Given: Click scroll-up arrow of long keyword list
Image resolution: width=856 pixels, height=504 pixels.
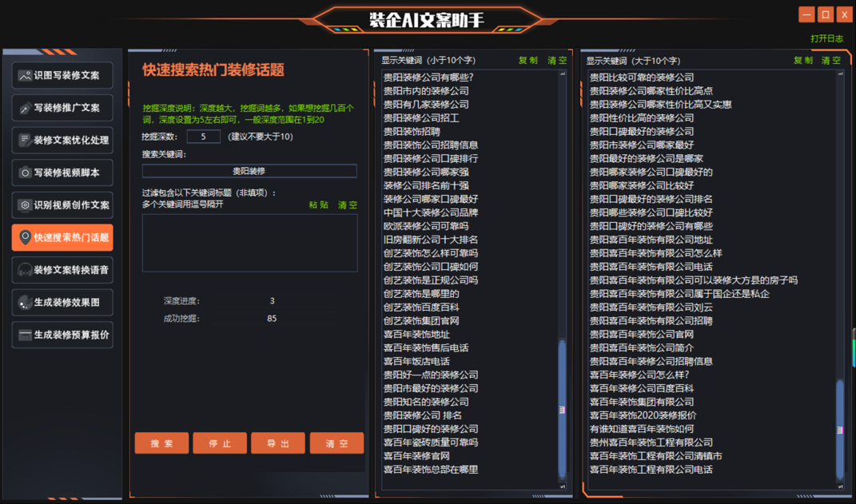Looking at the screenshot, I should coord(840,73).
